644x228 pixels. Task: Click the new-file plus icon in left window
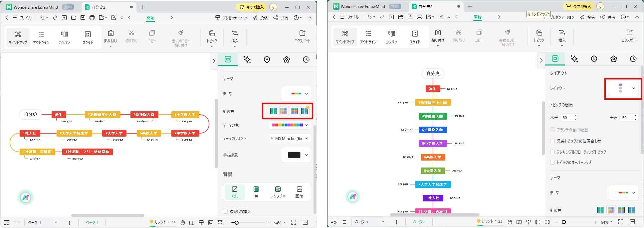(64, 18)
